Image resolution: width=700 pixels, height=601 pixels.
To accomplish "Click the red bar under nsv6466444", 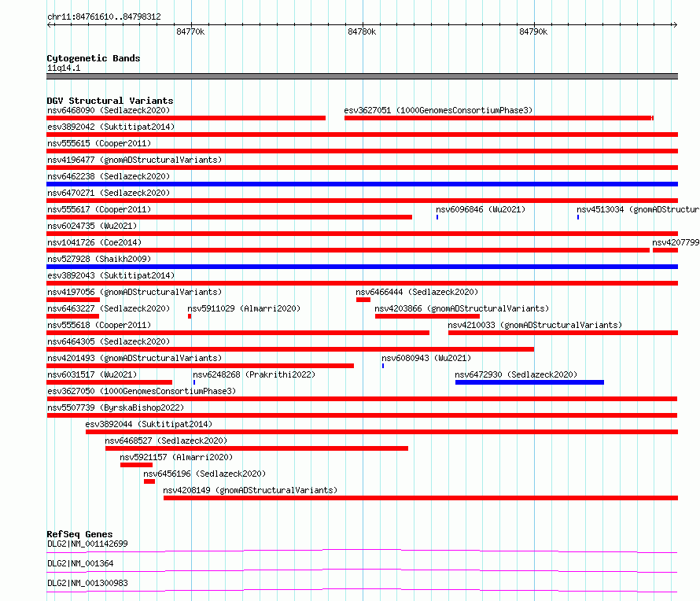I will 363,300.
